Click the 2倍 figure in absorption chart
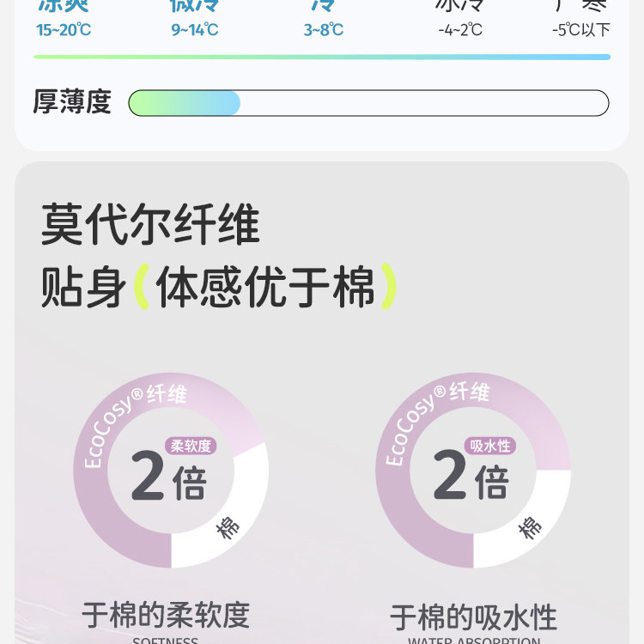 [x=471, y=479]
